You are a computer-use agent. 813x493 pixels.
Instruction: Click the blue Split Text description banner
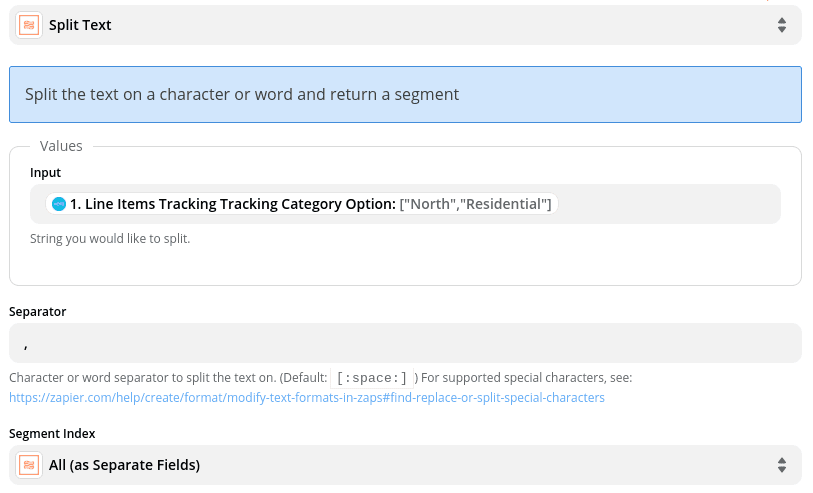click(x=405, y=95)
